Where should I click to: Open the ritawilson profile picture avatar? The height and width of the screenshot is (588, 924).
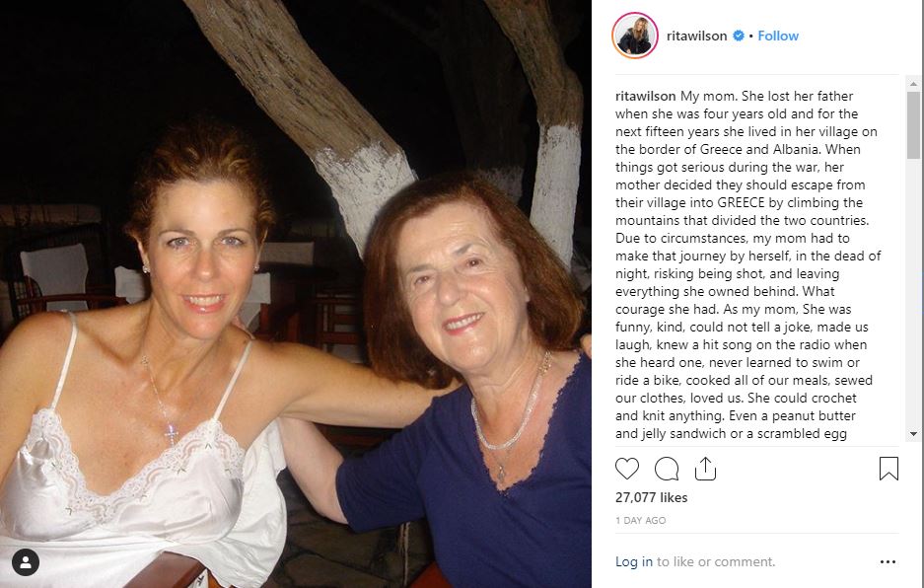[635, 37]
